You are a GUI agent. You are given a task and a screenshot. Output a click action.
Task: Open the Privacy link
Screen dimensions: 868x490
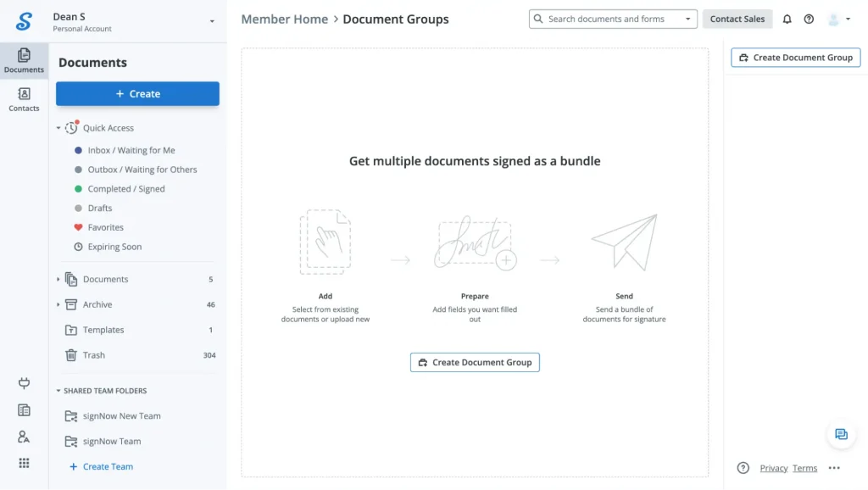click(x=773, y=468)
